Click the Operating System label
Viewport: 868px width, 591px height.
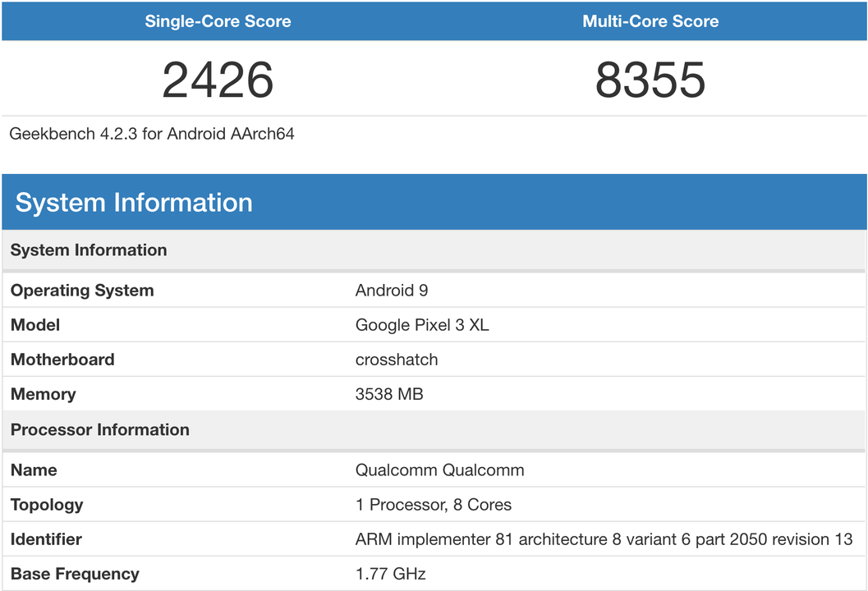(82, 291)
